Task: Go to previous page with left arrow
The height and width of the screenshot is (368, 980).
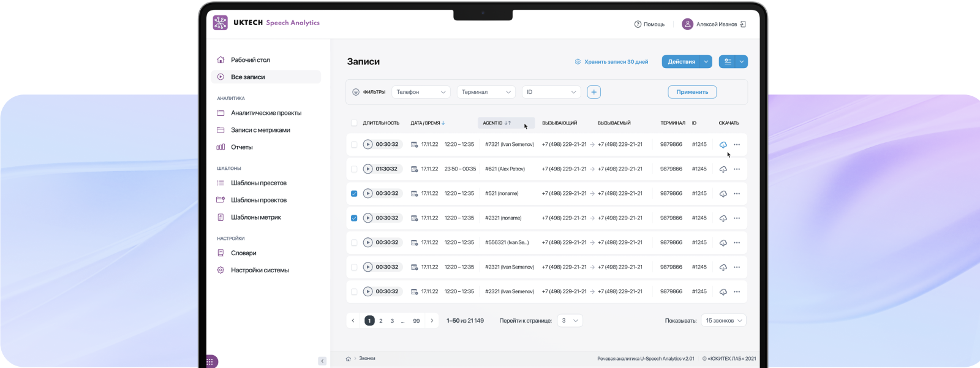Action: (x=353, y=321)
